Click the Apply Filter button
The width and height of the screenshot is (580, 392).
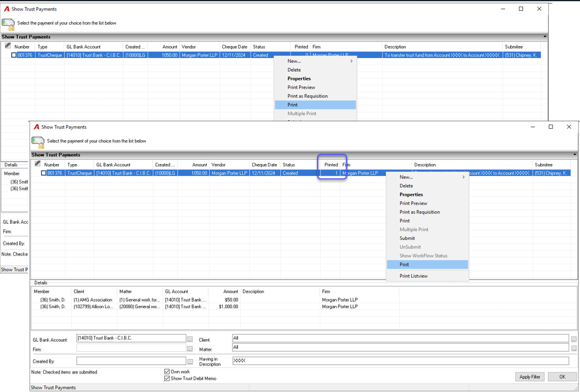point(530,377)
